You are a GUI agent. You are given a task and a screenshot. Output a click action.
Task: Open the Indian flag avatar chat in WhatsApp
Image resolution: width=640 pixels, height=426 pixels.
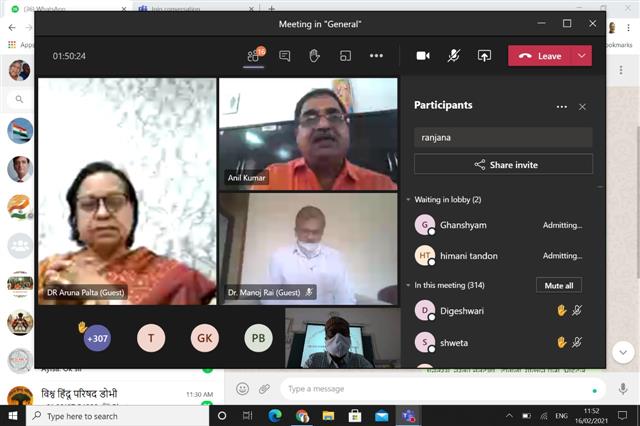pos(20,131)
